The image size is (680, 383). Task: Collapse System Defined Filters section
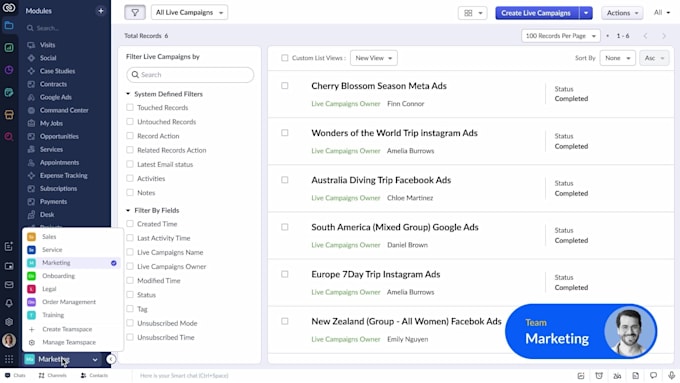pos(128,94)
